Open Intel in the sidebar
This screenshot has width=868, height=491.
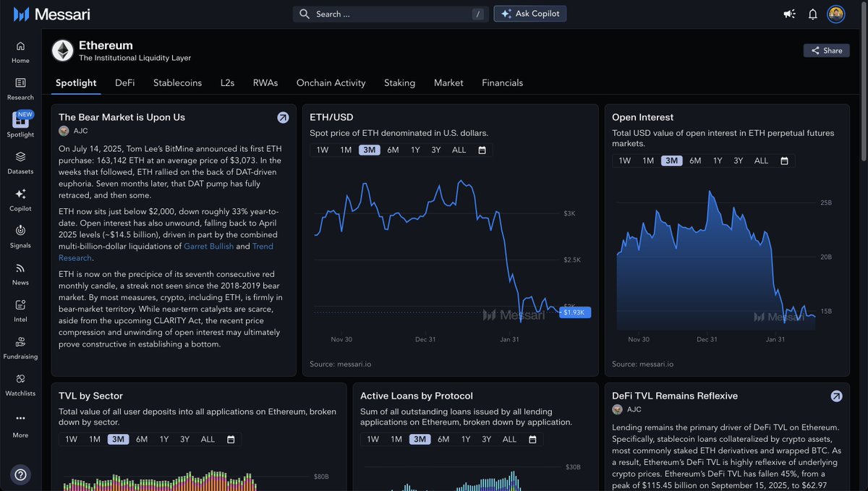[20, 311]
